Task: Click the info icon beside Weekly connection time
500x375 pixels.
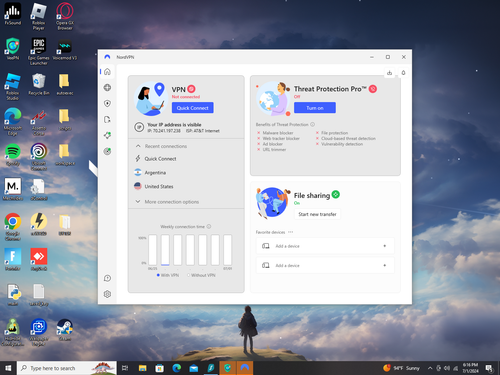Action: coord(209,226)
